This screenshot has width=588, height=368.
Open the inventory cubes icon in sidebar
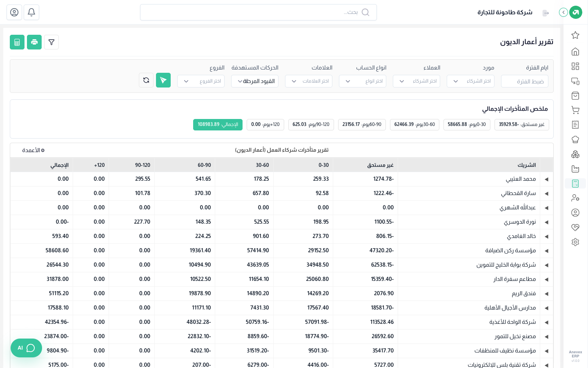(575, 154)
